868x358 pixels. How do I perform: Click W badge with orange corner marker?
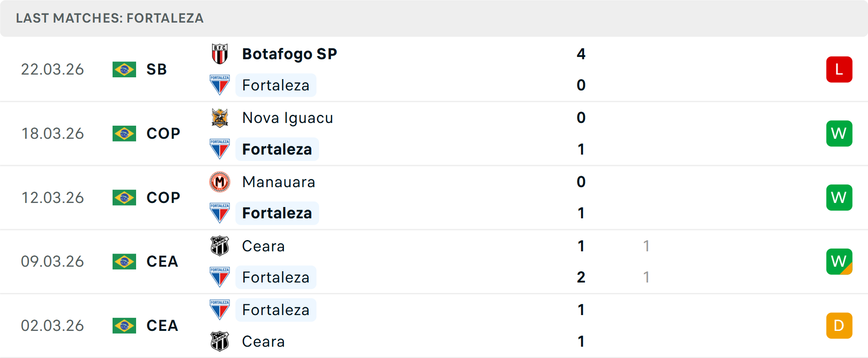pos(839,261)
